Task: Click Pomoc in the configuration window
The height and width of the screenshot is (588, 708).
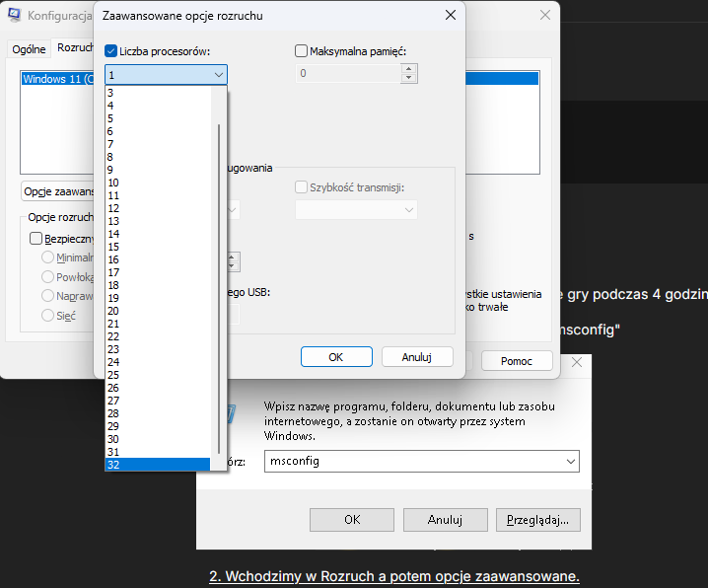Action: [517, 361]
